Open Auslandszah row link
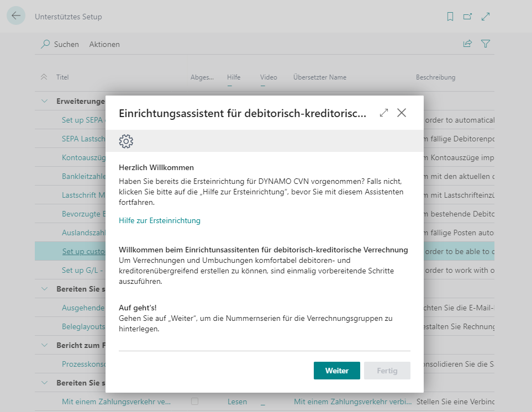532x412 pixels. (x=83, y=233)
